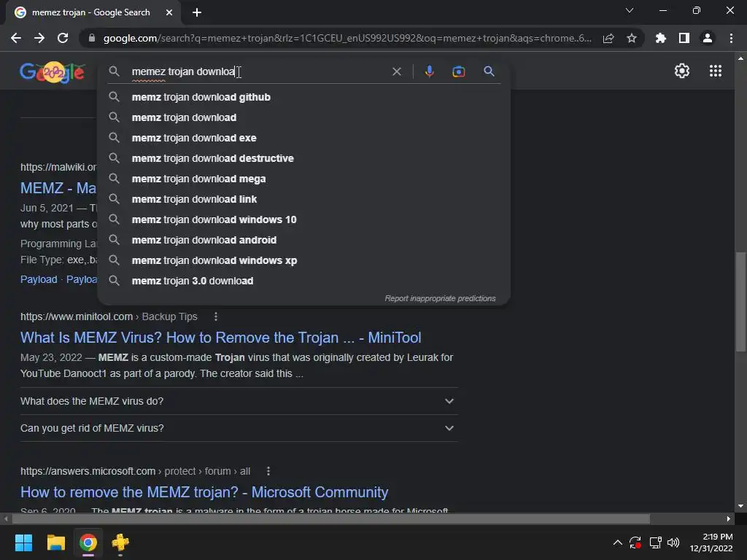Search by image with the camera icon

(458, 71)
